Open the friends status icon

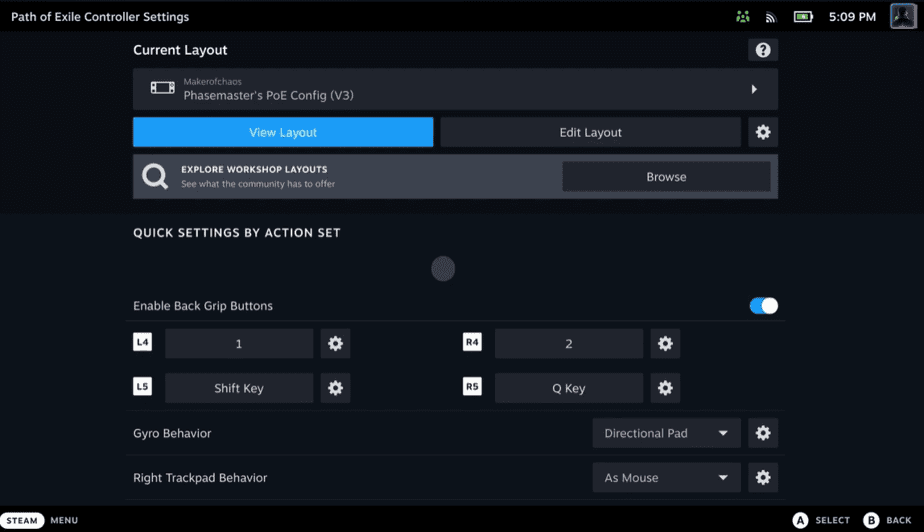point(742,16)
